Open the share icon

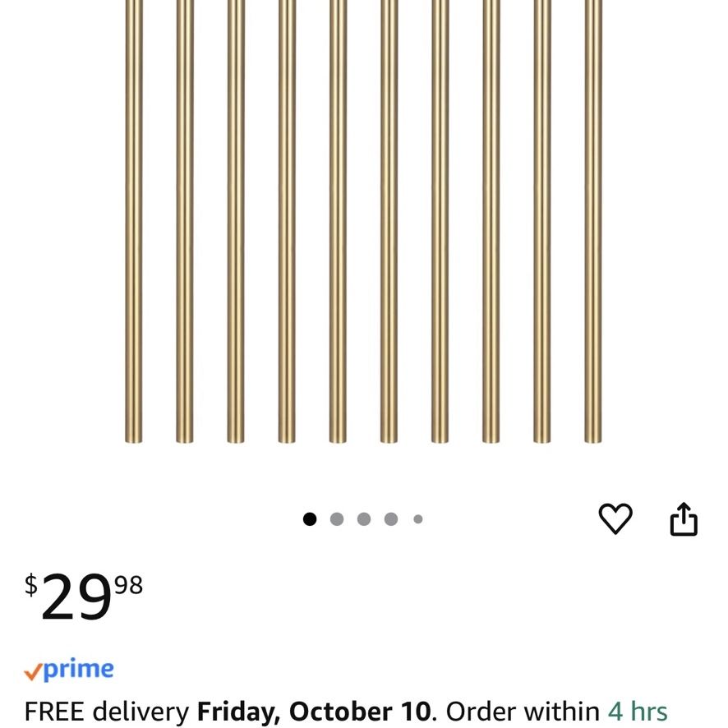pyautogui.click(x=684, y=518)
